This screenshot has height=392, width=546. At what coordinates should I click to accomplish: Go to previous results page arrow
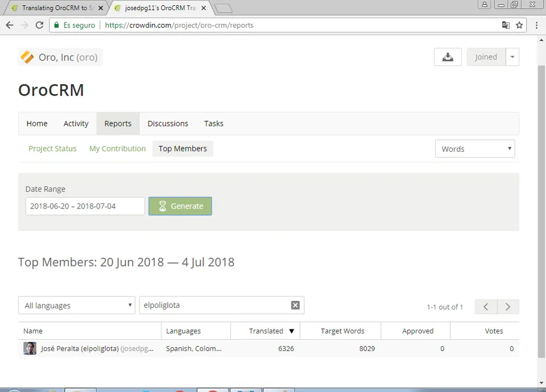(486, 307)
